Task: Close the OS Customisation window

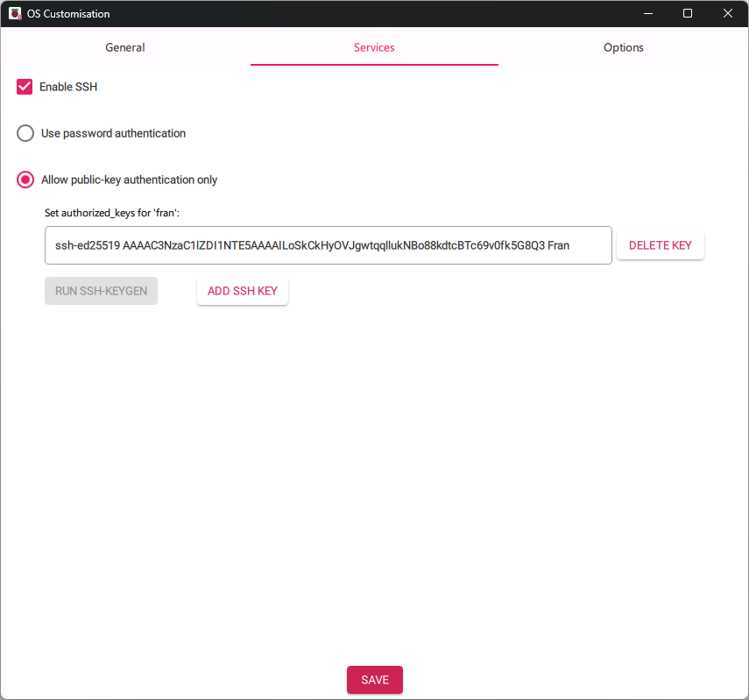Action: click(727, 13)
